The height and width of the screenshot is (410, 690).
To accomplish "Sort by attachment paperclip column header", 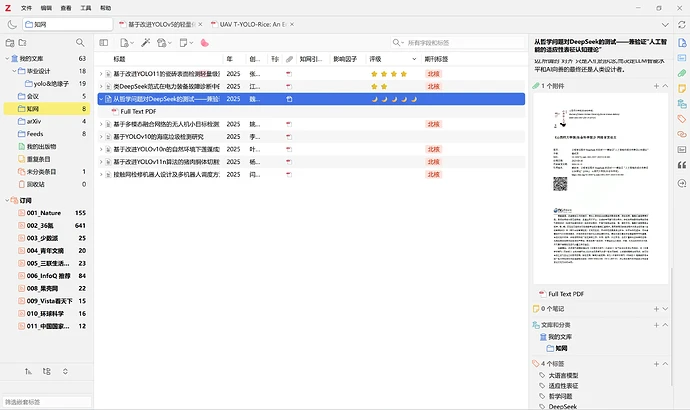I will click(289, 59).
